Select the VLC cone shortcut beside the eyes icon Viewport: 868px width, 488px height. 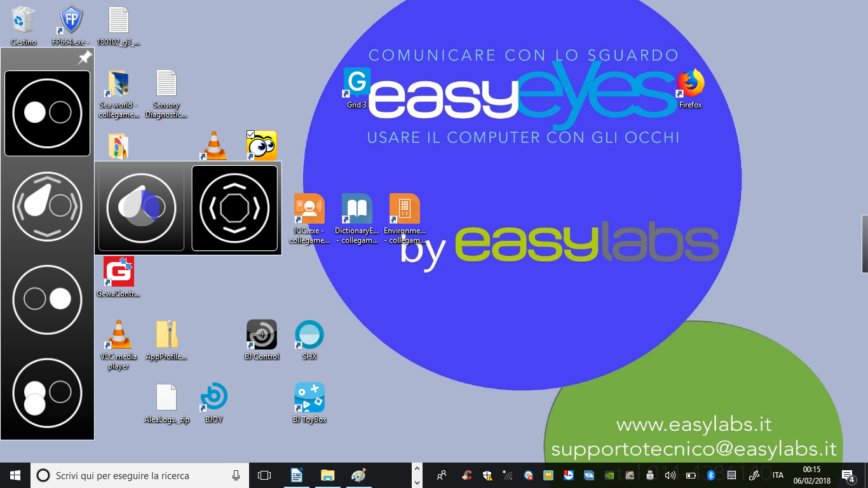tap(214, 146)
